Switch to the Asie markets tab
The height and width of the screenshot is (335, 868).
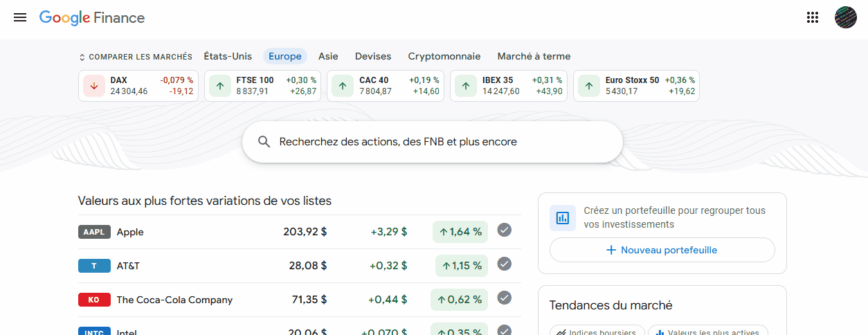(328, 56)
